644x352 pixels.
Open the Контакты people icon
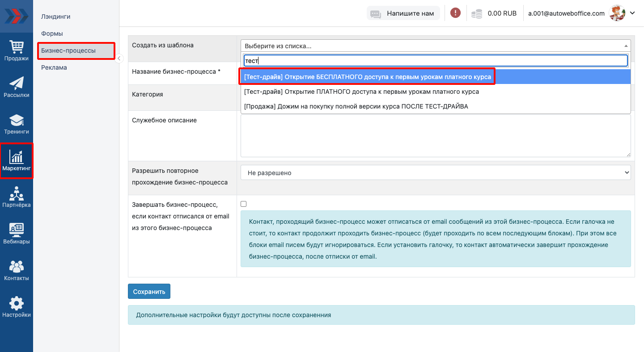(17, 270)
